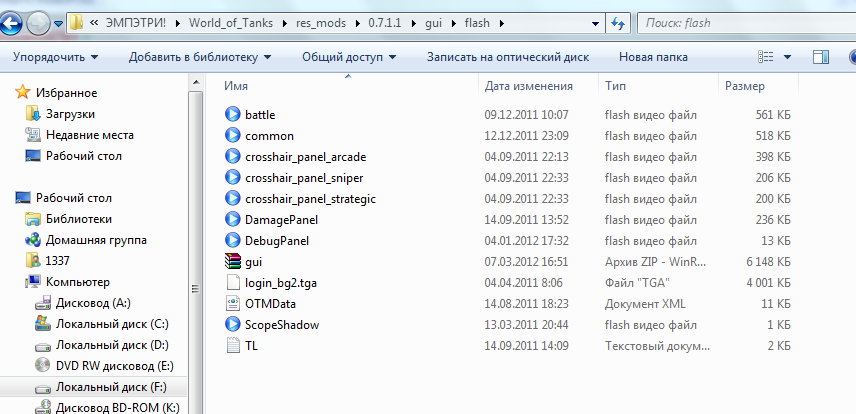The image size is (856, 414).
Task: Click navigation pane scrollbar up arrow
Action: [x=195, y=82]
